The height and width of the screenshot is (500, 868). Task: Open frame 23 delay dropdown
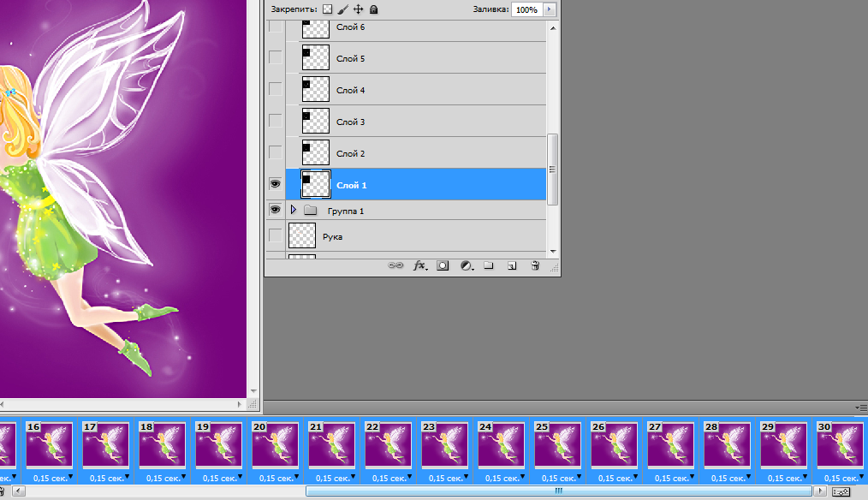pyautogui.click(x=465, y=477)
